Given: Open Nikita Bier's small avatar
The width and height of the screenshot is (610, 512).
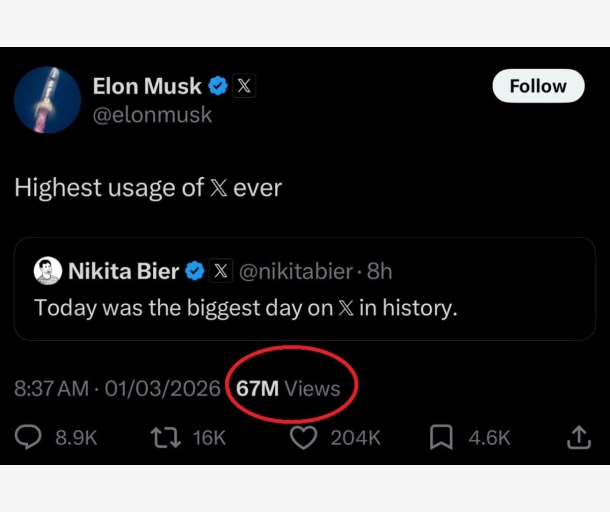Looking at the screenshot, I should [x=47, y=271].
